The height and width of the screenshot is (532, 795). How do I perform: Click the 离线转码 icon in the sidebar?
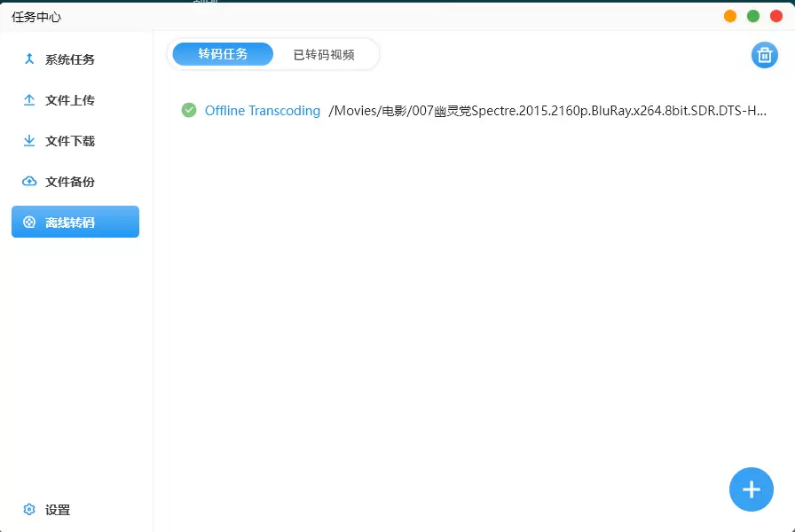(x=29, y=223)
